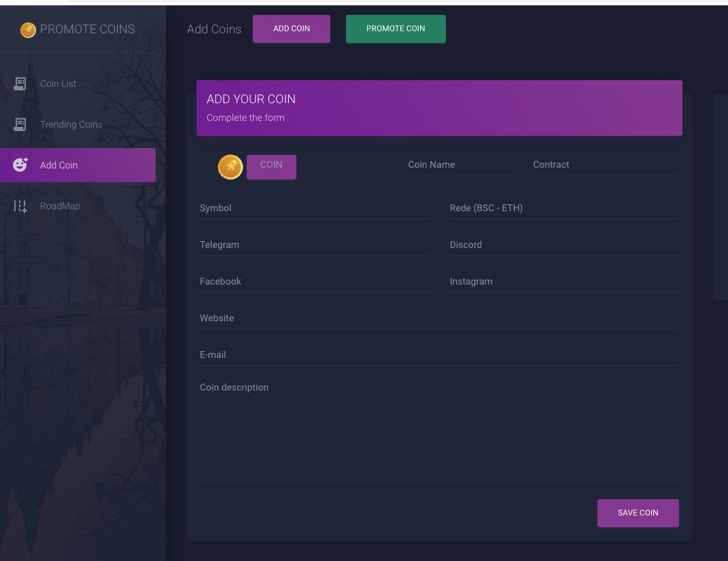Click the Website input field
Screen dimensions: 728x561
click(x=438, y=319)
